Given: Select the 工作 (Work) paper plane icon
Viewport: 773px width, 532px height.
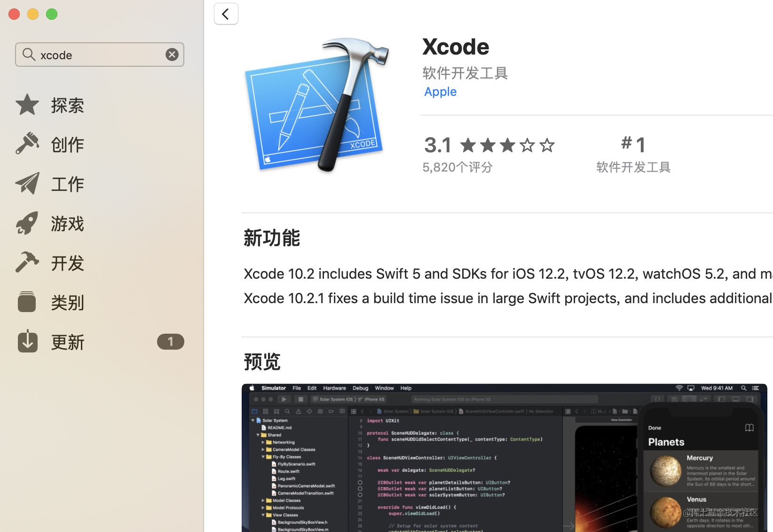Looking at the screenshot, I should tap(27, 183).
